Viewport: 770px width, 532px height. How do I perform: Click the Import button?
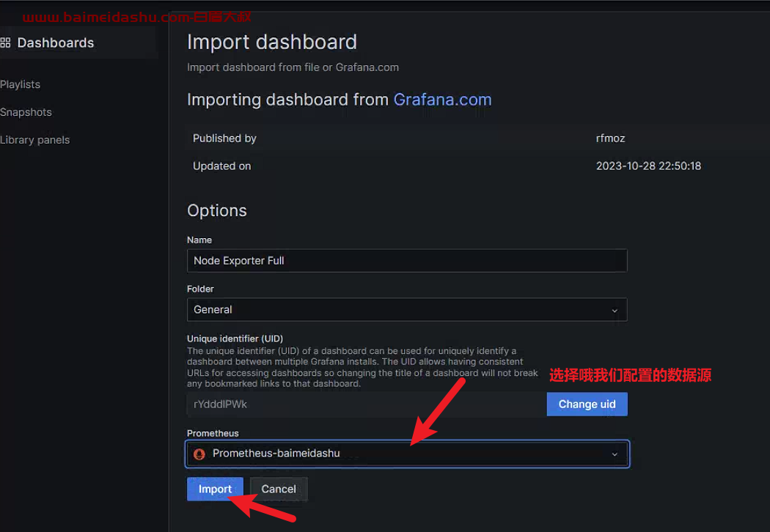(215, 489)
